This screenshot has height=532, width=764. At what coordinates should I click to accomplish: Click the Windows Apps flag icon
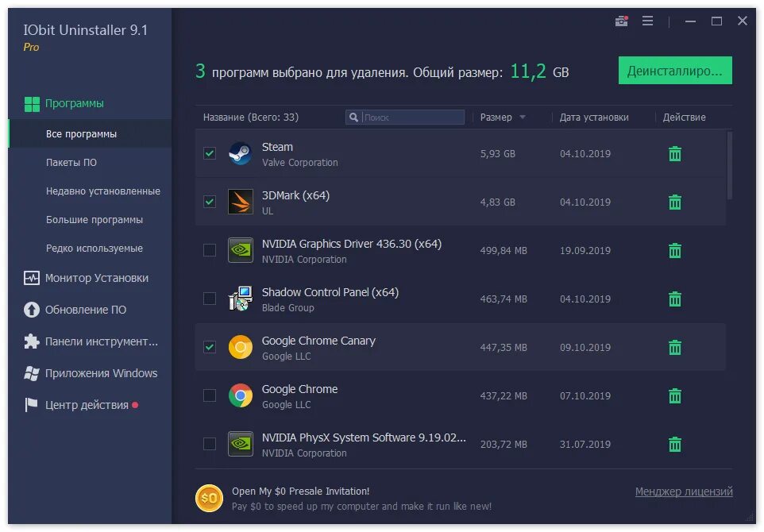32,373
